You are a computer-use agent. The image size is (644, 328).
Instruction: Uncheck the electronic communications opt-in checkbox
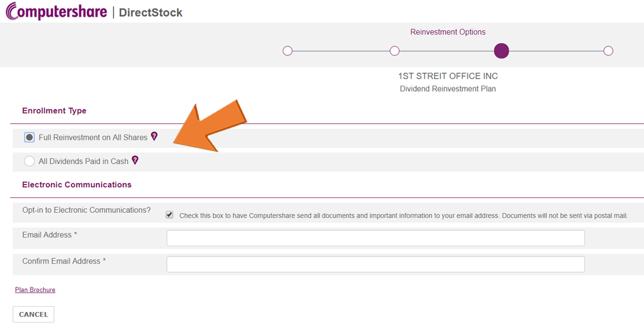click(x=169, y=215)
